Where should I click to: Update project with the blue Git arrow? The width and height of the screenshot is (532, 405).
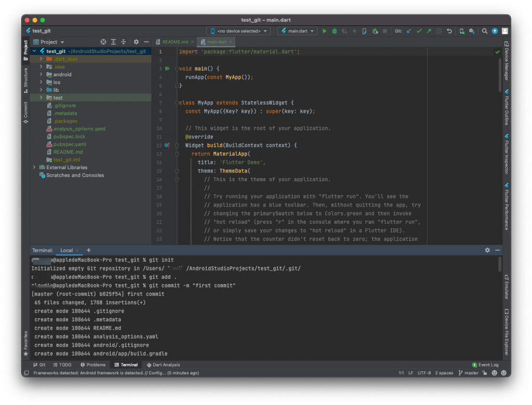409,31
